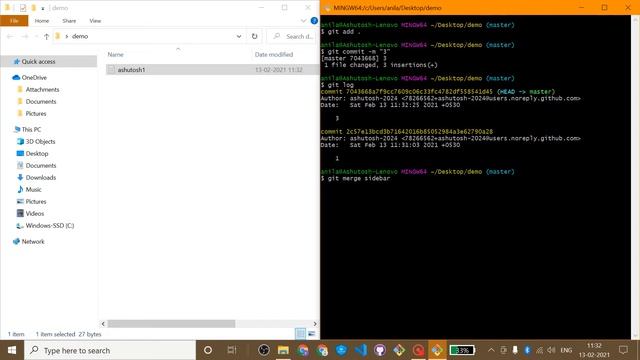Sort files by Date modified column
Viewport: 640px width, 360px height.
274,54
